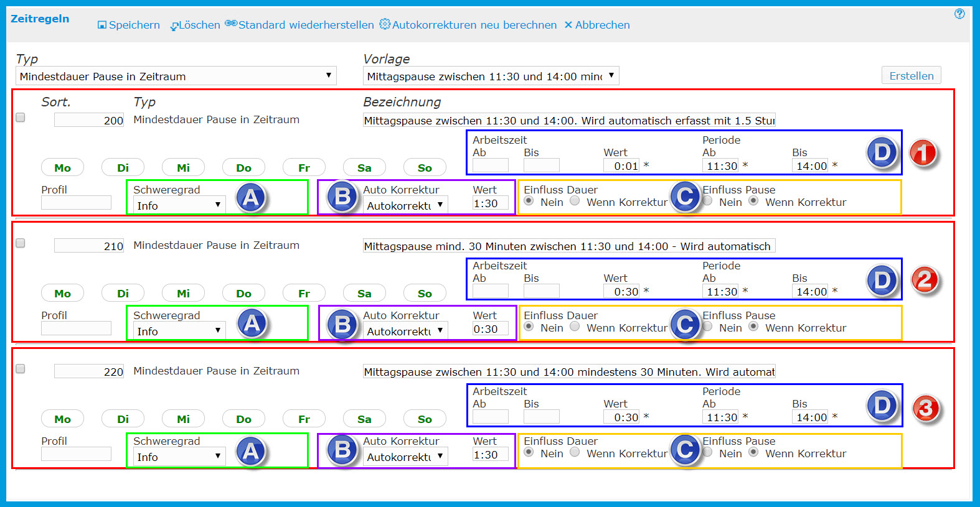
Task: Click Autokorrekturen neu berechnen link
Action: [474, 25]
